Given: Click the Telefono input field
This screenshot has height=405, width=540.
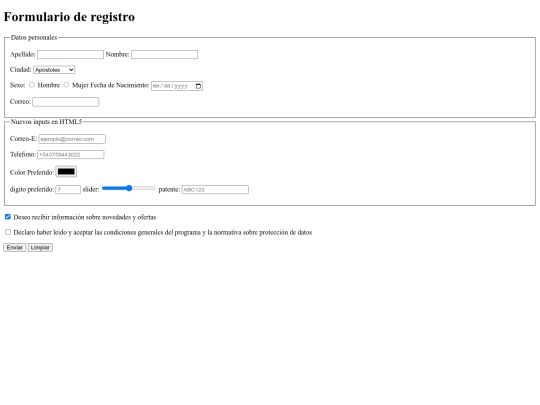Looking at the screenshot, I should click(71, 155).
